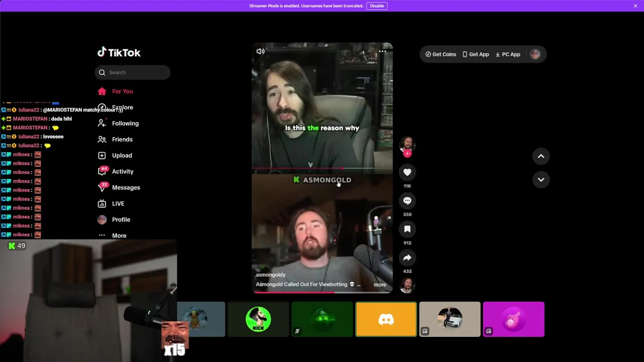
Task: Select the orange Discord logo tile
Action: tap(386, 319)
